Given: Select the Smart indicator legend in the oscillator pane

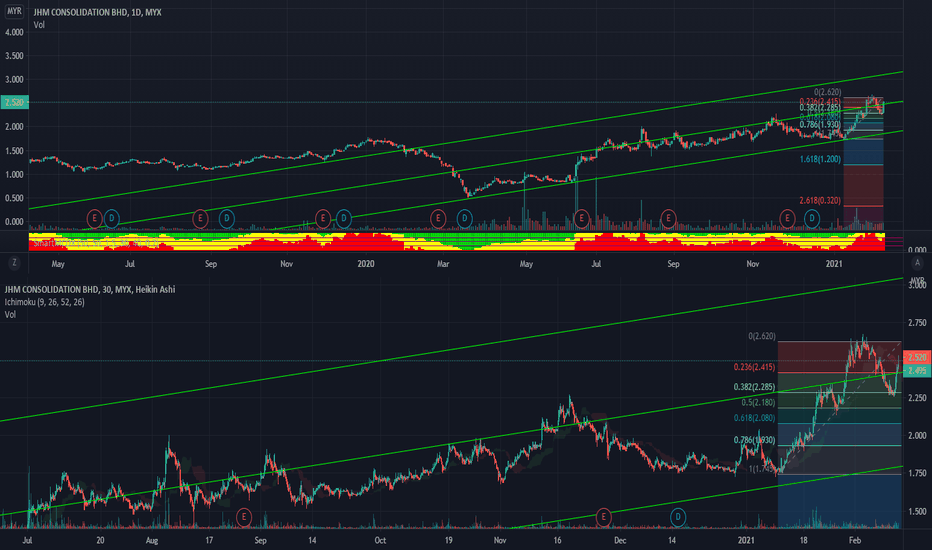Looking at the screenshot, I should pyautogui.click(x=95, y=243).
